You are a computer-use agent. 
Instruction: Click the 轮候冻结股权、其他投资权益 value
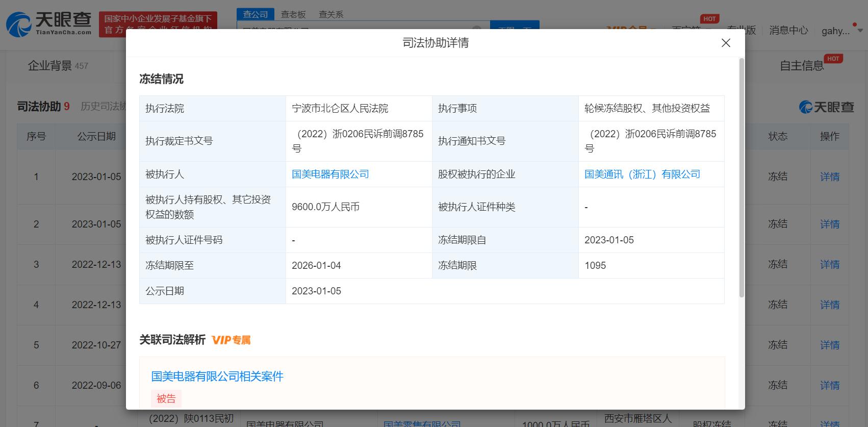pyautogui.click(x=647, y=109)
